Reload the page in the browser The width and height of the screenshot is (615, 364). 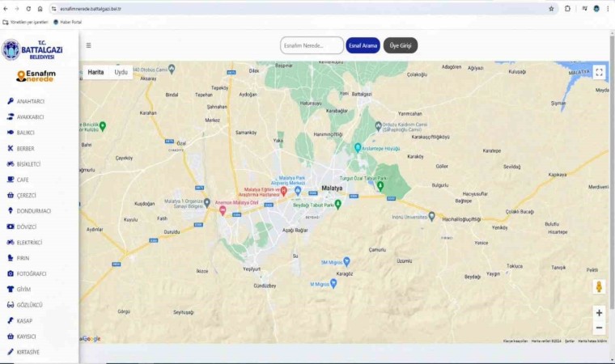coord(28,8)
